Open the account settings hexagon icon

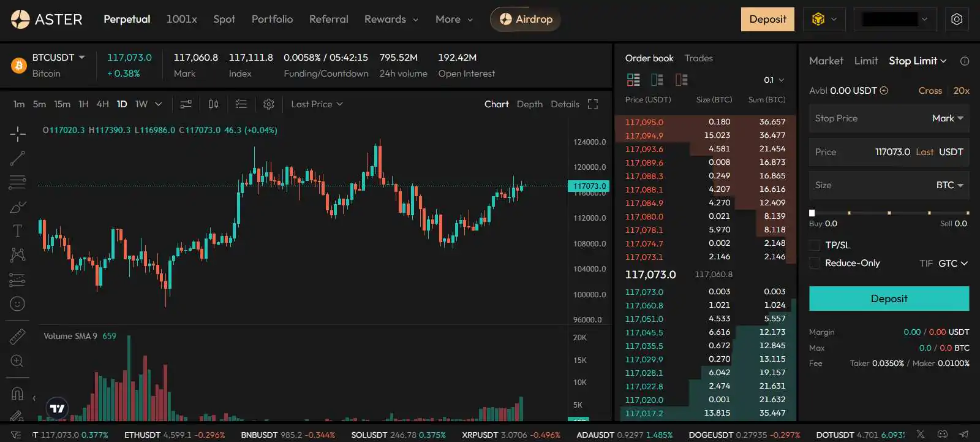(957, 19)
